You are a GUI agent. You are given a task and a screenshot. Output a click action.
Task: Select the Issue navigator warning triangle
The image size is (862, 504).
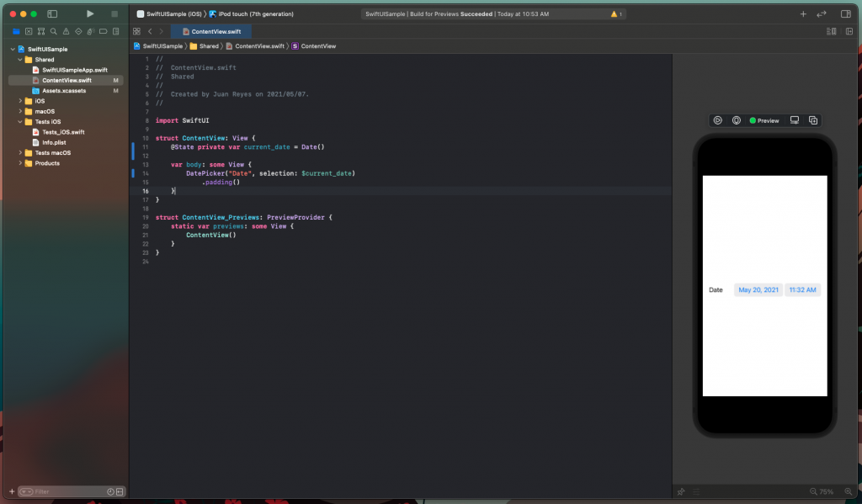coord(67,31)
